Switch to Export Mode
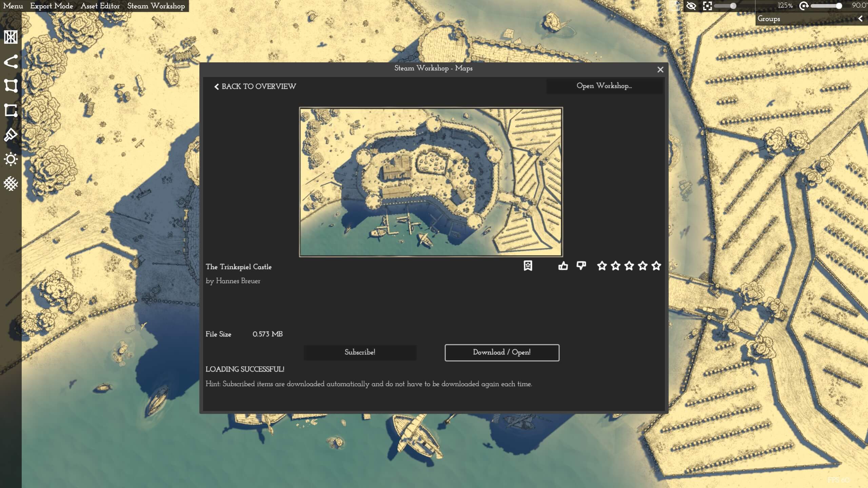Viewport: 868px width, 488px height. pos(52,6)
